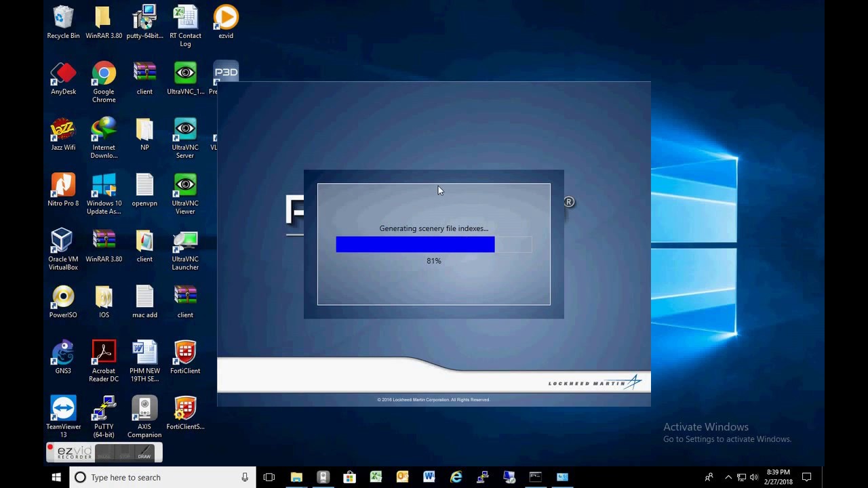Launch UltraVNC Server shortcut
The height and width of the screenshot is (488, 868).
(x=185, y=138)
